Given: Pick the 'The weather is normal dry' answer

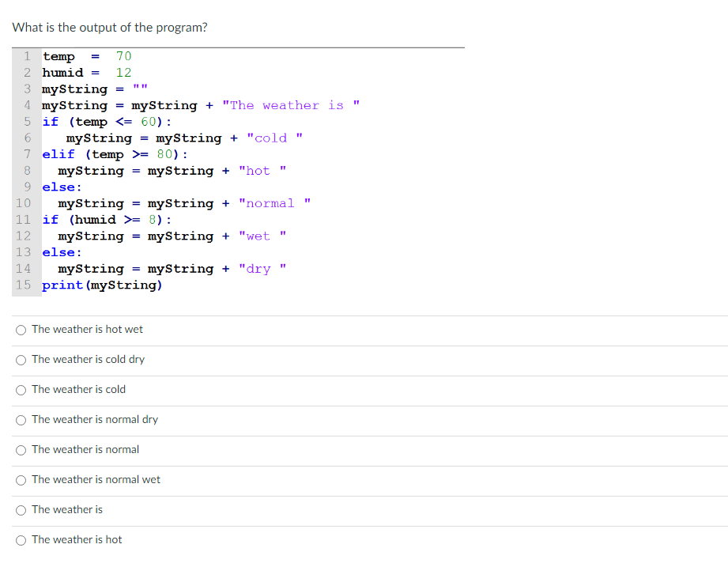Looking at the screenshot, I should click(x=21, y=420).
